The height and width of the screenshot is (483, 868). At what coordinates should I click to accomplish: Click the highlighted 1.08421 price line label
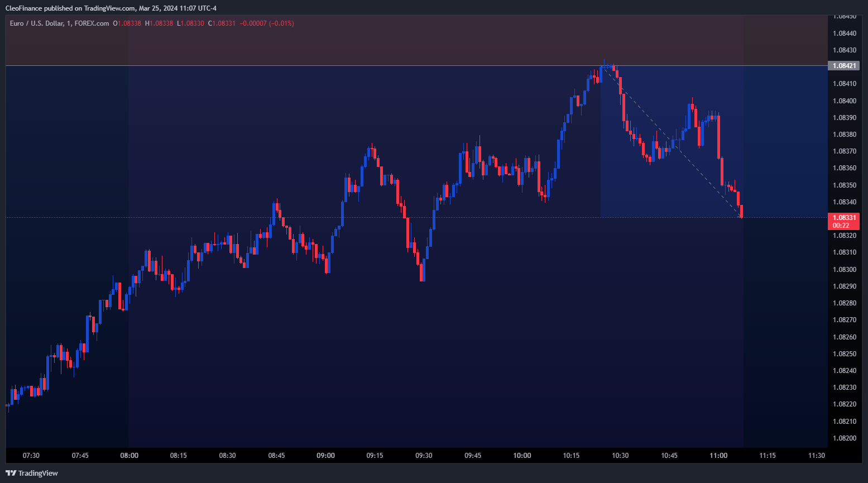pyautogui.click(x=843, y=66)
